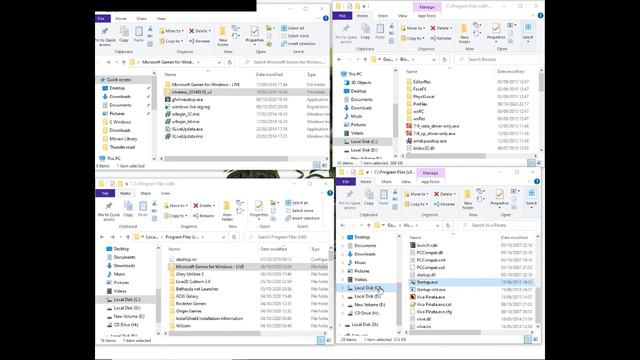Screen dimensions: 640x360
Task: Switch to details view in Program Files (x86) window
Action: [x=321, y=340]
